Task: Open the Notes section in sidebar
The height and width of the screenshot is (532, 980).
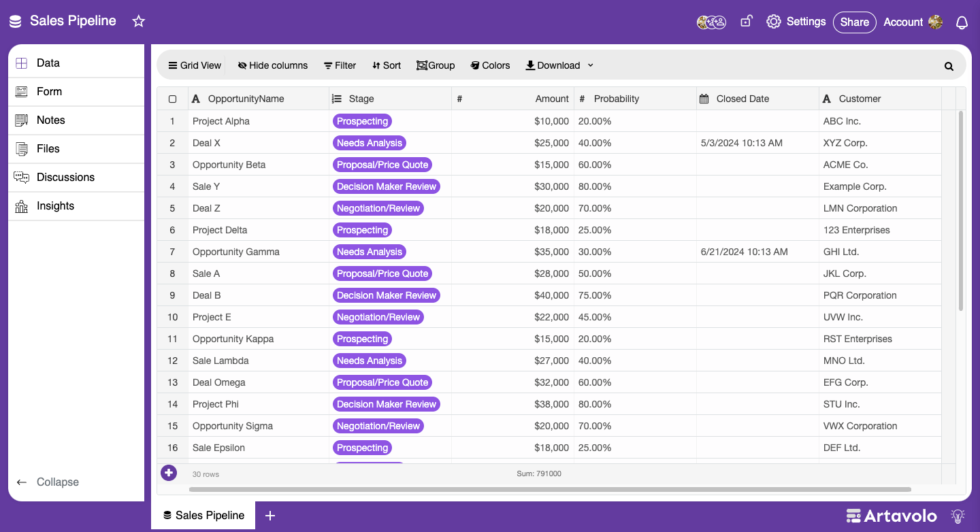Action: click(76, 120)
